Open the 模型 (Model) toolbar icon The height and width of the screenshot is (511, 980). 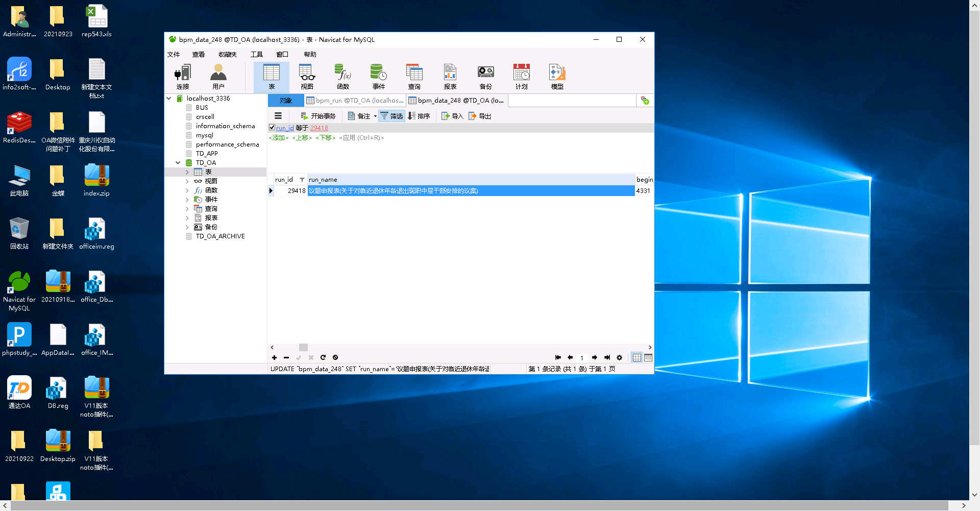(557, 77)
